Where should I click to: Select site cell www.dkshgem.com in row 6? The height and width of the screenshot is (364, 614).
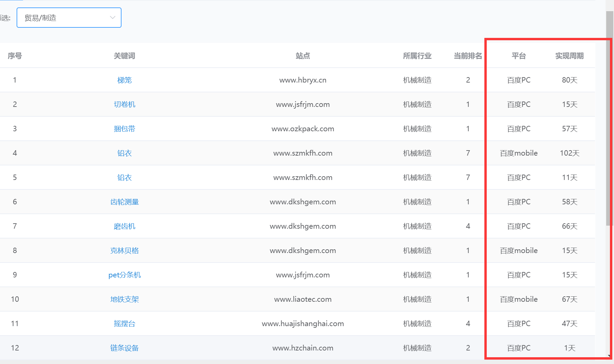coord(303,202)
